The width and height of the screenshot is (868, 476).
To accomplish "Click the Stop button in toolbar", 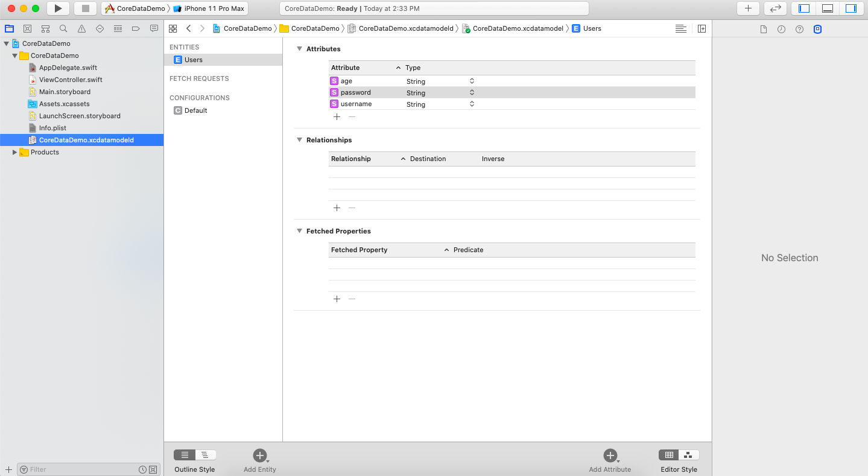I will pyautogui.click(x=85, y=8).
